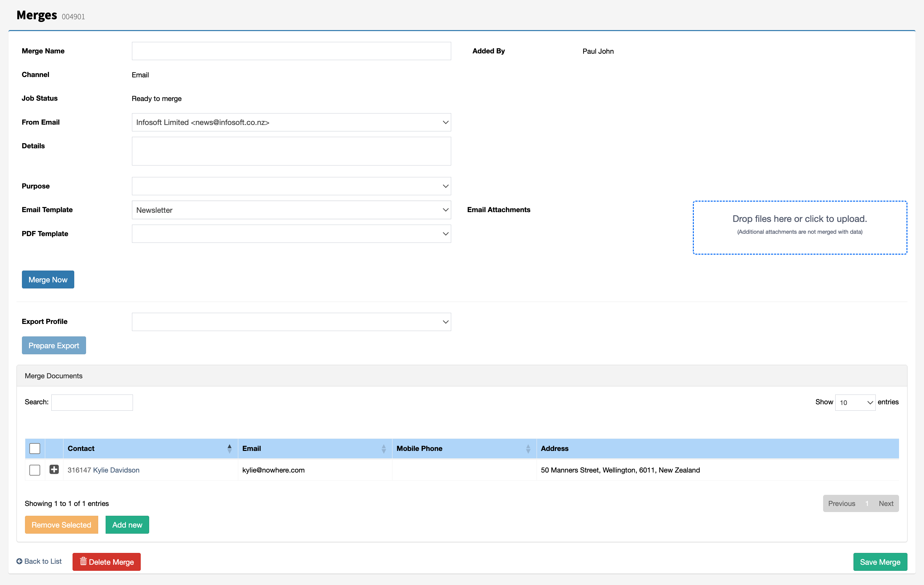Open the PDF Template dropdown
The width and height of the screenshot is (924, 585).
coord(291,233)
